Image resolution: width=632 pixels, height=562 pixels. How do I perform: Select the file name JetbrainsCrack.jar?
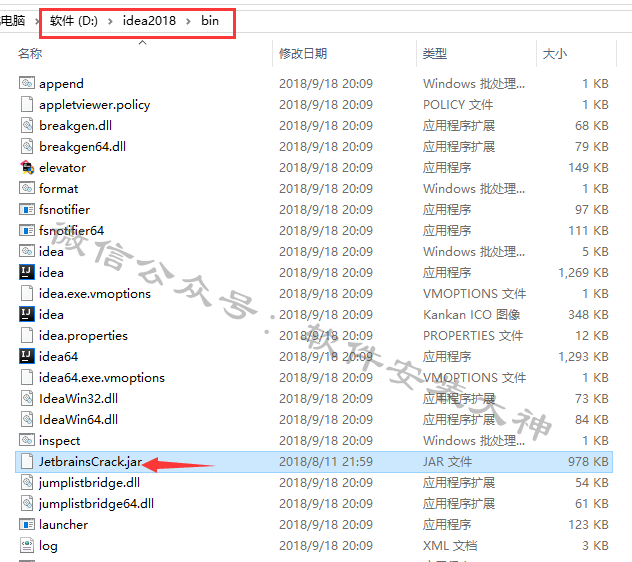click(x=90, y=461)
